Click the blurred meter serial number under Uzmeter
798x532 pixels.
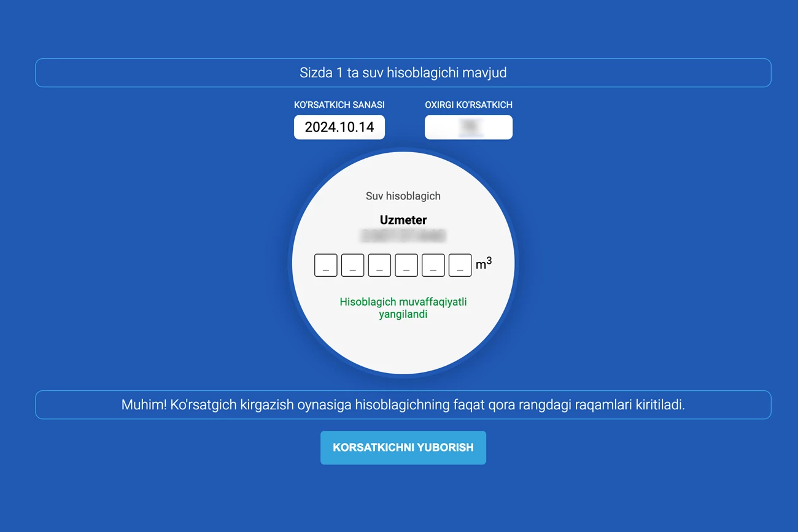[403, 236]
